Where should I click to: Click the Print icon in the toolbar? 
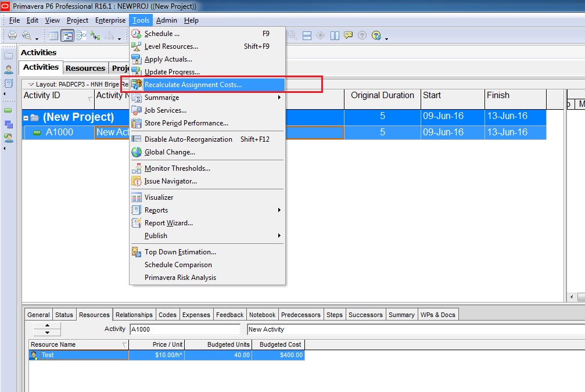click(x=12, y=36)
